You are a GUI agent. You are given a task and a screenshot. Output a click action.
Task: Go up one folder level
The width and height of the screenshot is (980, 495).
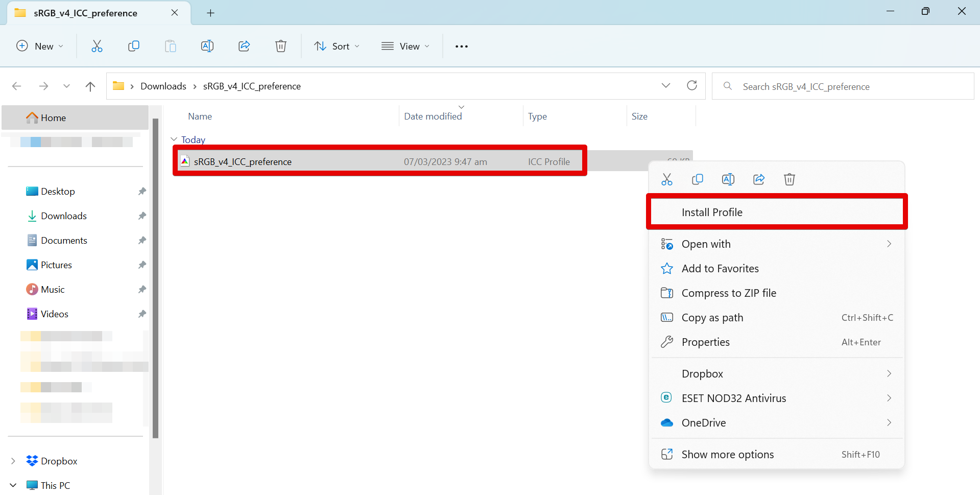point(90,86)
